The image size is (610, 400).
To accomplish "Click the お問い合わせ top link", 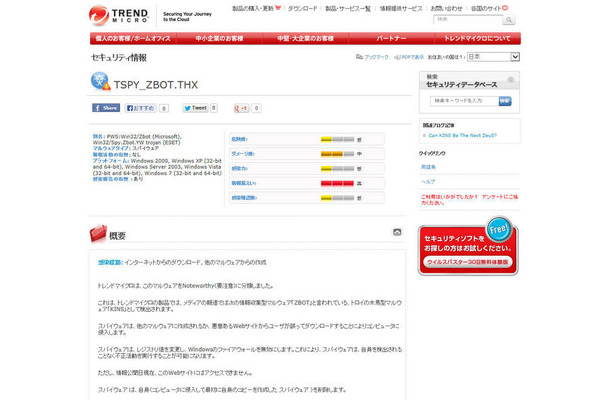I will 447,8.
